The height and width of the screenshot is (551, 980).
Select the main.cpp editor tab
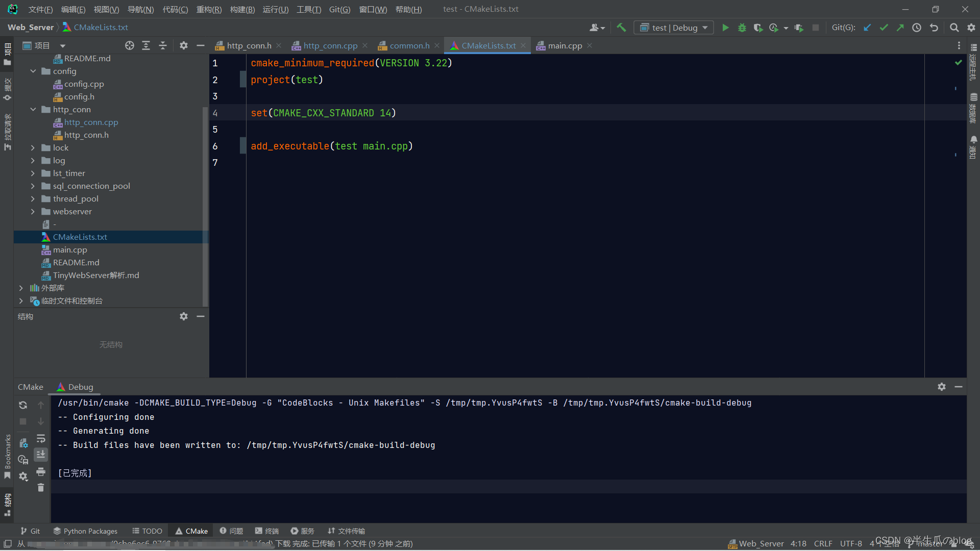[x=565, y=45]
